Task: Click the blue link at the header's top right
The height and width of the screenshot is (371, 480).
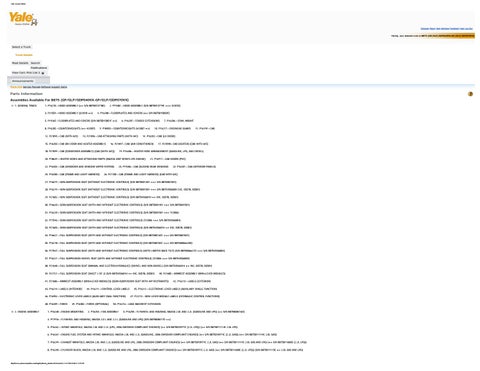Action: pyautogui.click(x=446, y=29)
